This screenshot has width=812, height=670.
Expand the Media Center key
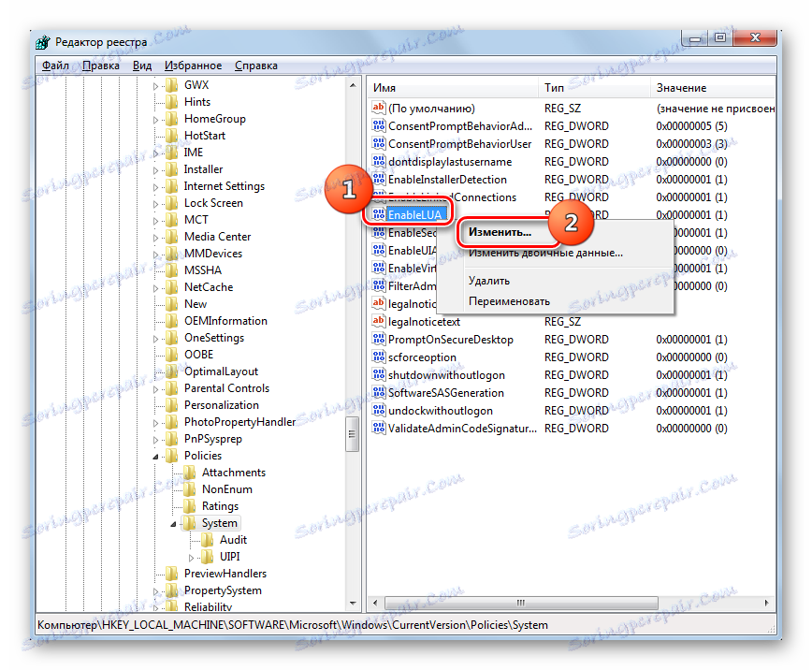(x=156, y=238)
